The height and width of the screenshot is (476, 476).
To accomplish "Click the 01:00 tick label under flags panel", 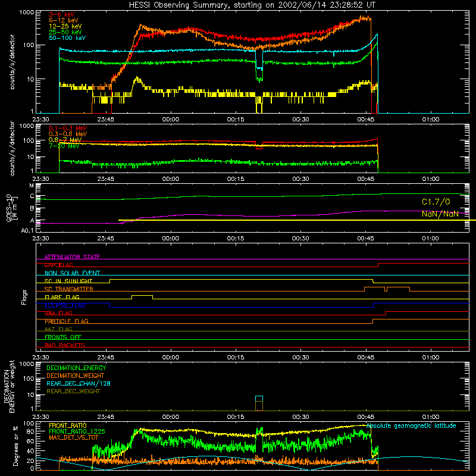I will [x=430, y=358].
